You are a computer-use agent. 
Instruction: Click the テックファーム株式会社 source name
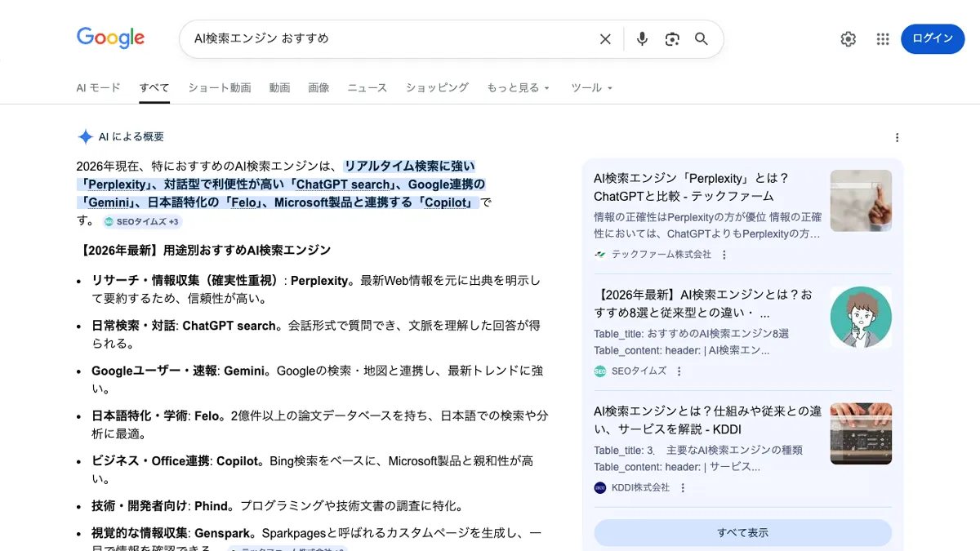(661, 255)
